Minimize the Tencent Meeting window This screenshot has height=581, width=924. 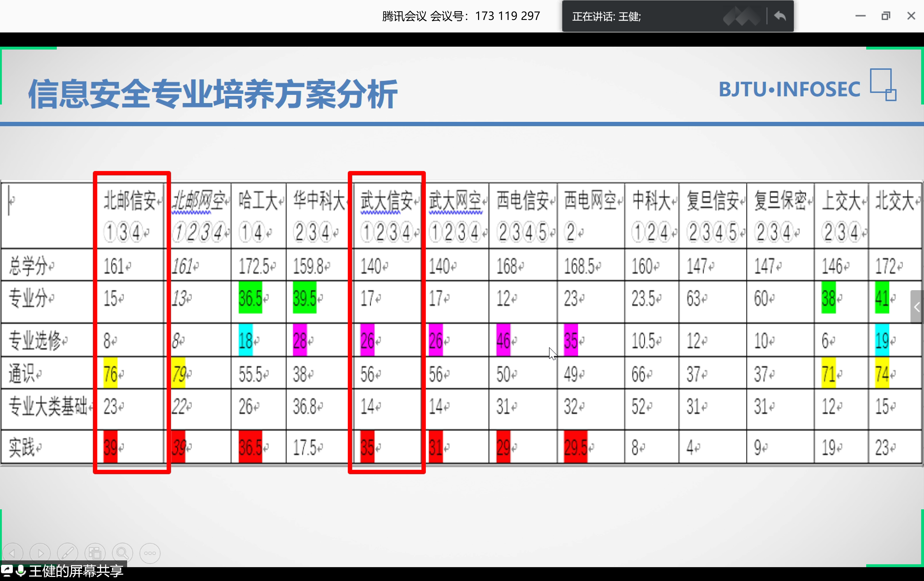point(860,16)
